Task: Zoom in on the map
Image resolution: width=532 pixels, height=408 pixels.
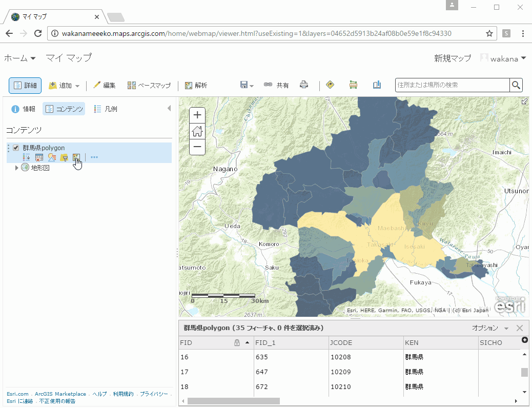Action: tap(197, 115)
